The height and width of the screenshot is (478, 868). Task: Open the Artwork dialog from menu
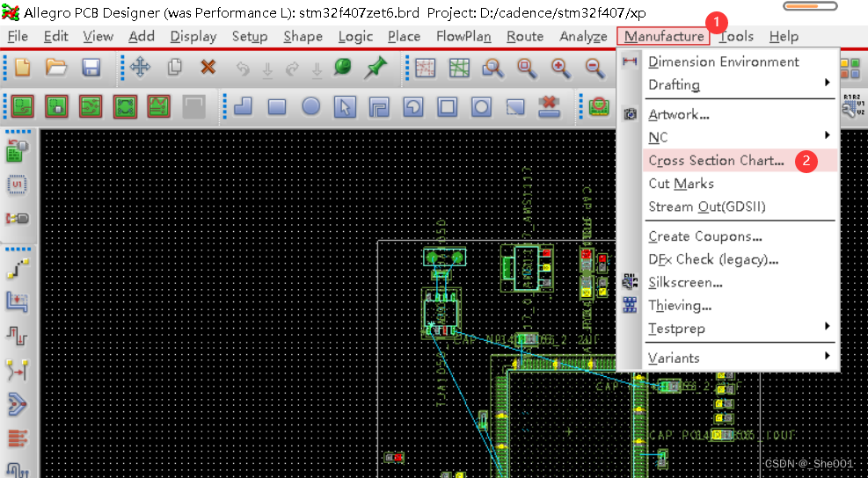coord(678,114)
